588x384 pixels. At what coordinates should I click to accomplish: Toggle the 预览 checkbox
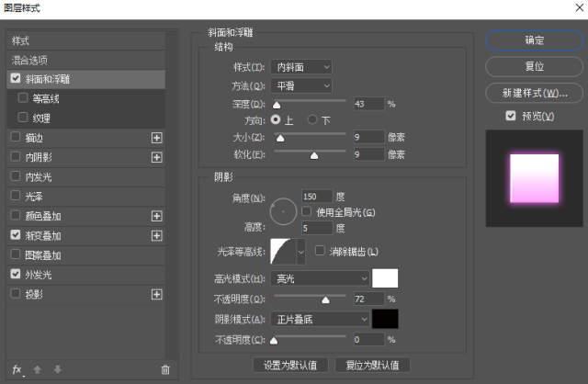[511, 116]
